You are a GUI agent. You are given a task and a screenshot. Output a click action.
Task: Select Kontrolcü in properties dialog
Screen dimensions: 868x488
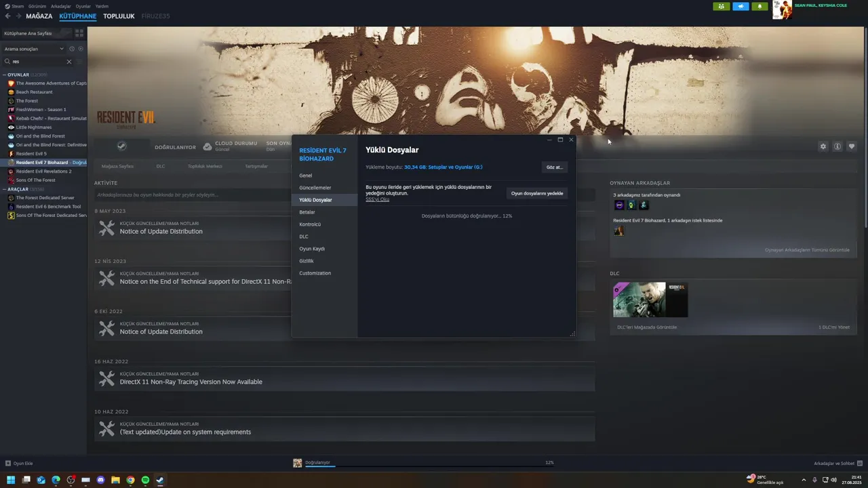pos(324,224)
